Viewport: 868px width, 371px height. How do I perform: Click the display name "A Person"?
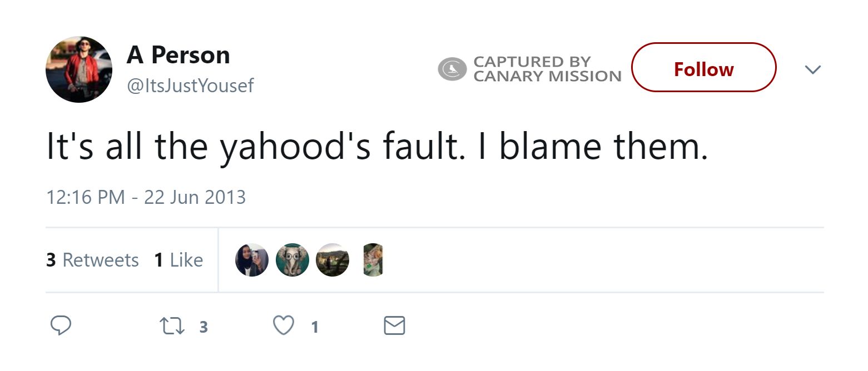coord(178,55)
